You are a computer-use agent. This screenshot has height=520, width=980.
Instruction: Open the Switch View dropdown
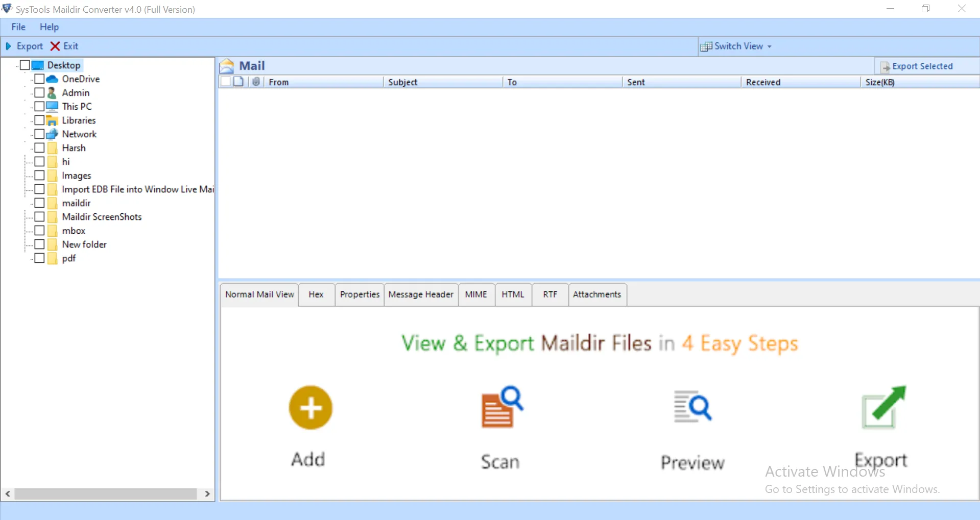click(x=736, y=46)
